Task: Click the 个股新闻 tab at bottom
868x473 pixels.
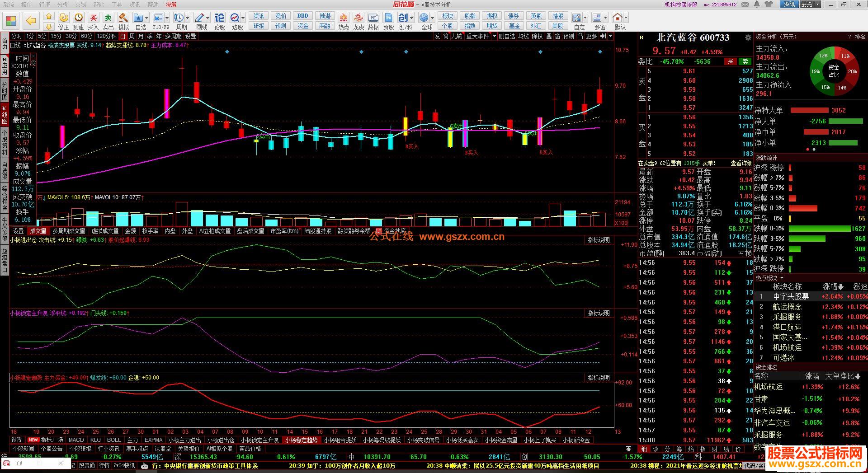Action: pyautogui.click(x=24, y=449)
